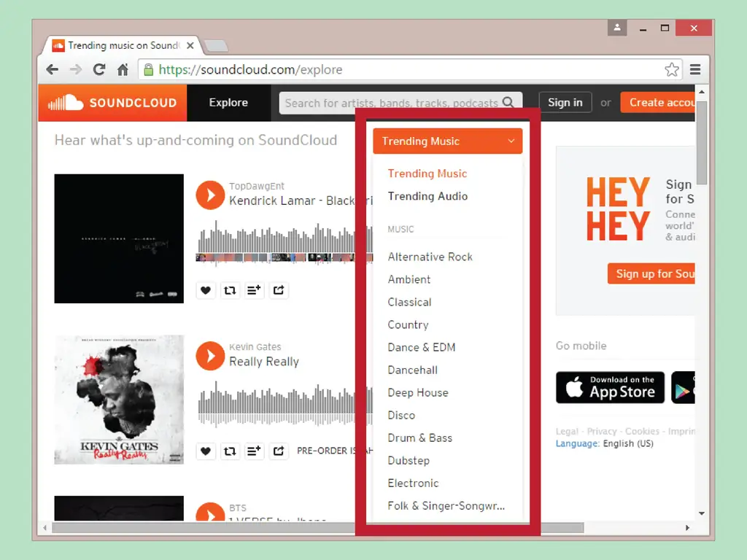Open the Trending Music dropdown
747x560 pixels.
[x=447, y=141]
